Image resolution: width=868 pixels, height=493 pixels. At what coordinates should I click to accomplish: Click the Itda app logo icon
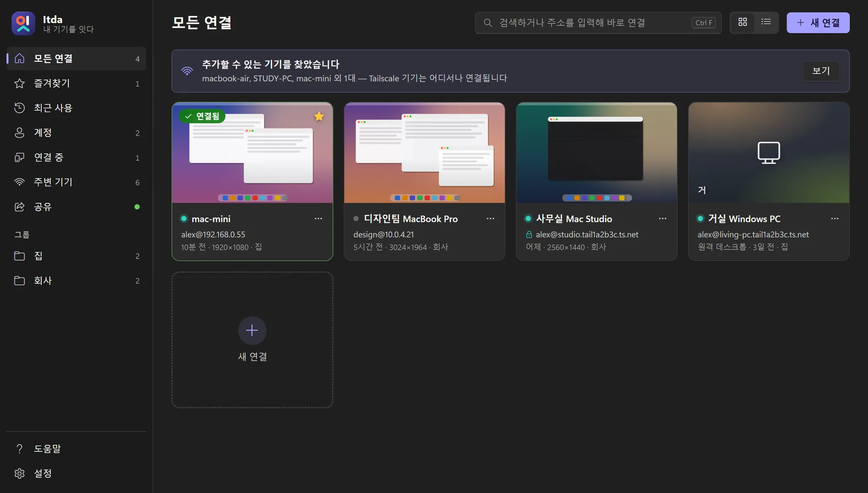[23, 23]
